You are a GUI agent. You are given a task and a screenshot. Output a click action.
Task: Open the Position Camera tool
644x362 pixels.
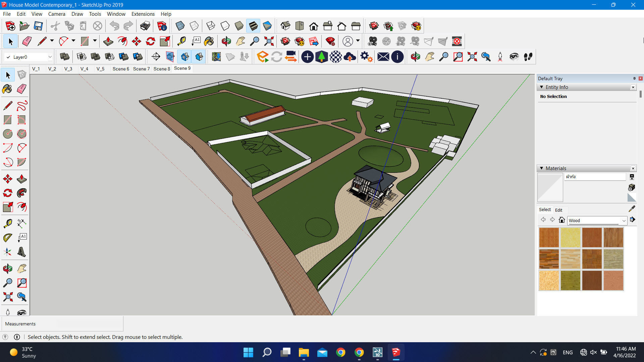point(500,57)
